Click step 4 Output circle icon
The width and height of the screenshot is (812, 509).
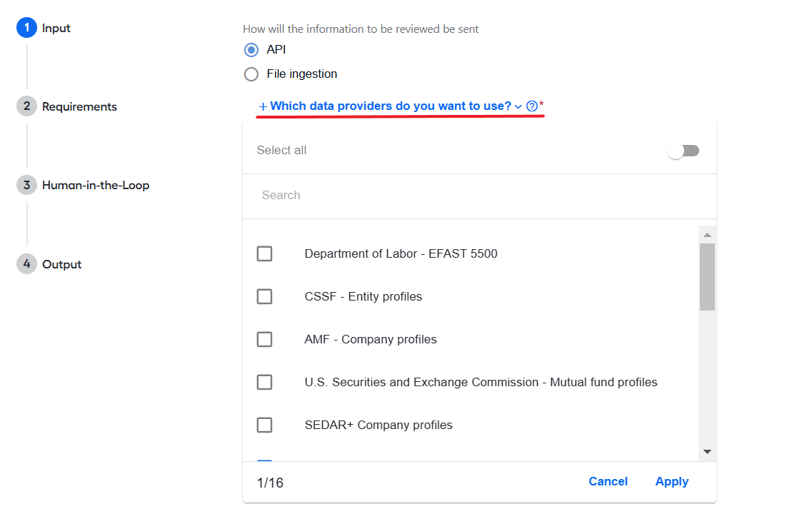27,264
